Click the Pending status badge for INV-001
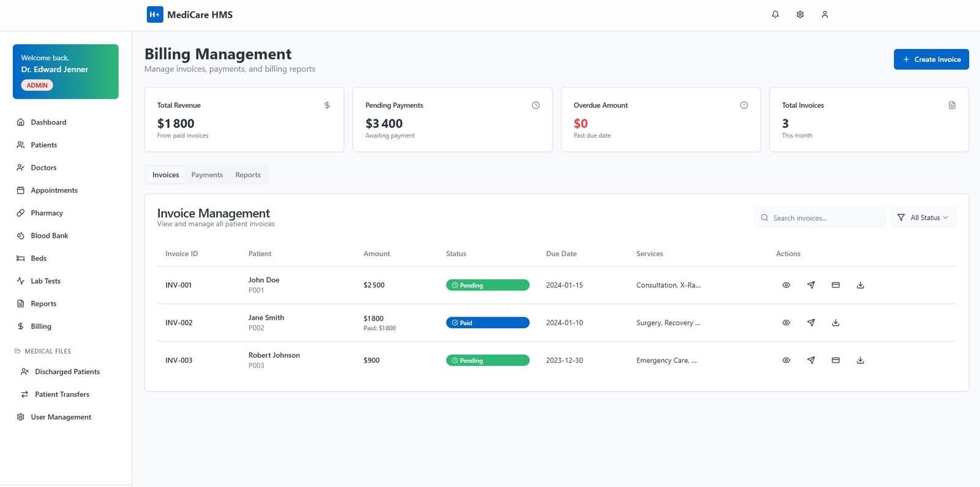980x487 pixels. [x=488, y=285]
